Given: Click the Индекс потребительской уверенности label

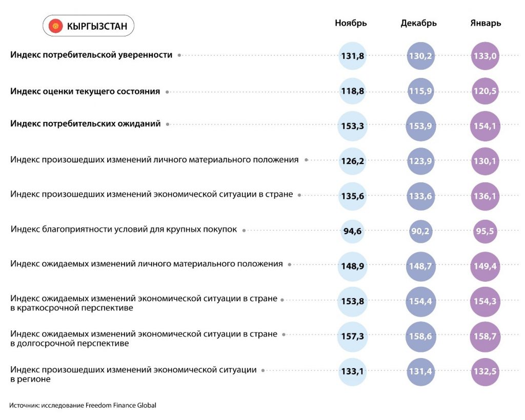Looking at the screenshot, I should point(91,55).
